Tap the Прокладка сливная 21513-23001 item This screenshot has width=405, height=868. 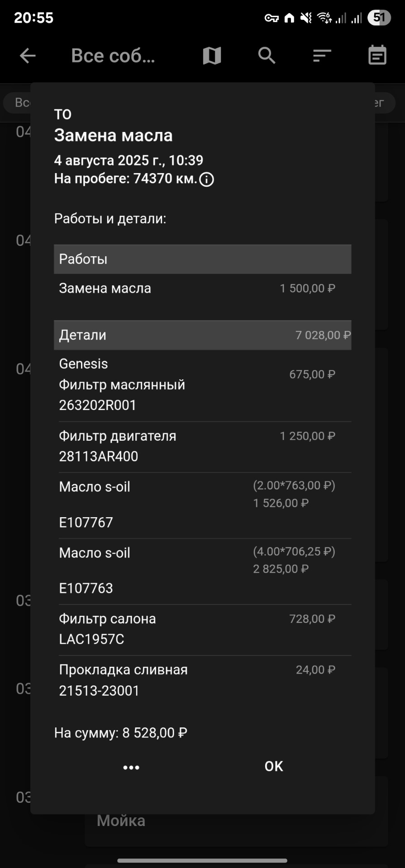click(x=202, y=680)
